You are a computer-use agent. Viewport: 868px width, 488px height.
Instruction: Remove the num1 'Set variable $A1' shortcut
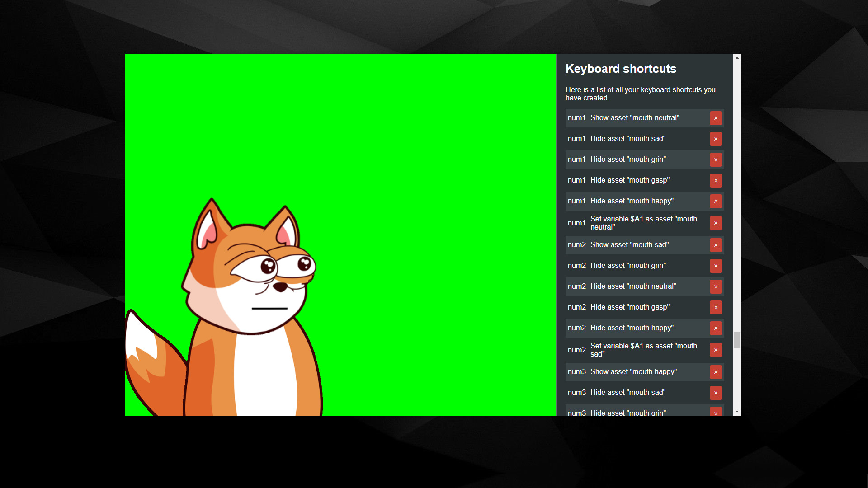click(716, 223)
